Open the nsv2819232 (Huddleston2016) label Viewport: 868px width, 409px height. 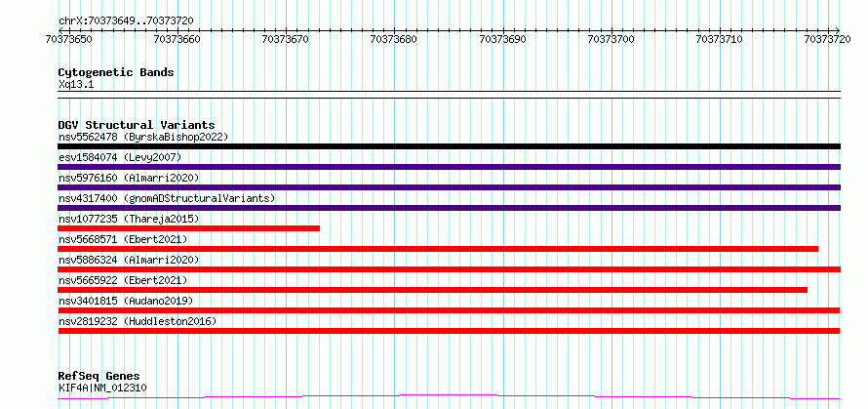[138, 321]
